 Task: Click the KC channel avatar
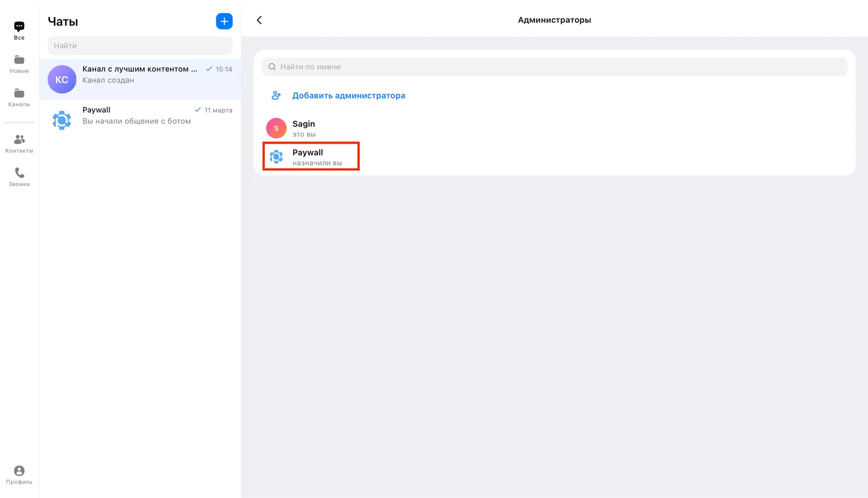pyautogui.click(x=62, y=79)
